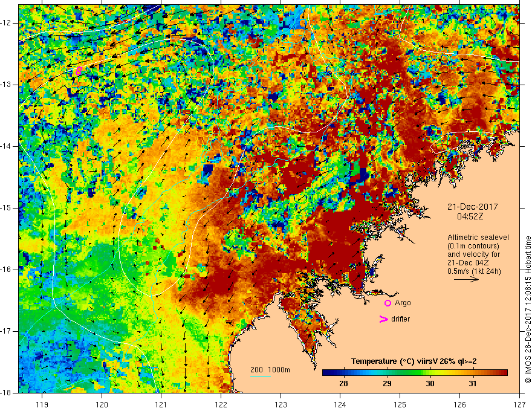Click the '0.5m/s (1kt 24h)' velocity label
The width and height of the screenshot is (532, 411).
click(x=474, y=271)
